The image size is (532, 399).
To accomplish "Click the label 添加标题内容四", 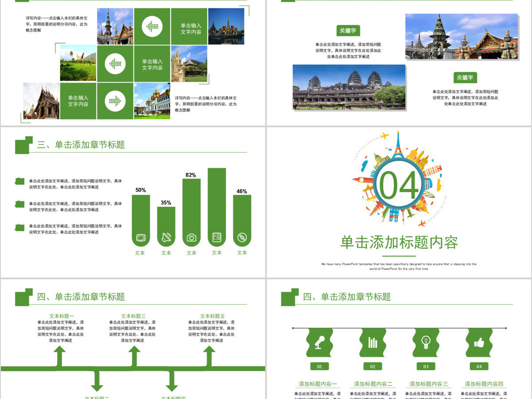I will (x=484, y=384).
